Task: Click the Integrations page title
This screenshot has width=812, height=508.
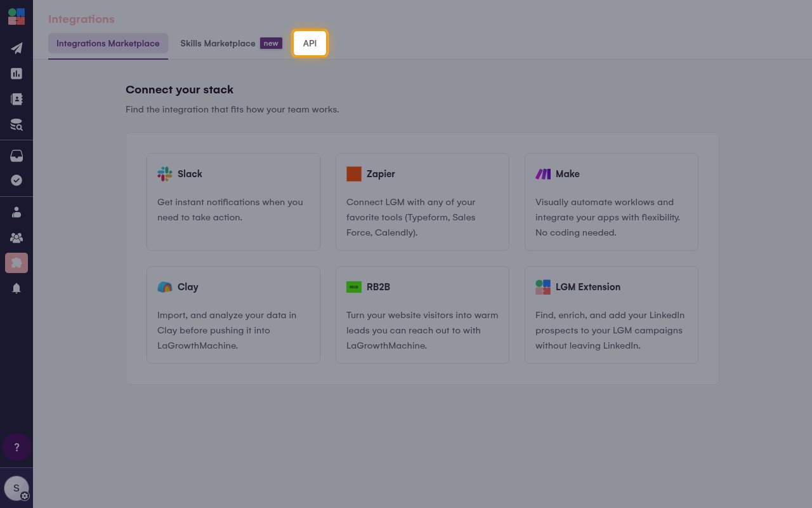Action: 81,19
